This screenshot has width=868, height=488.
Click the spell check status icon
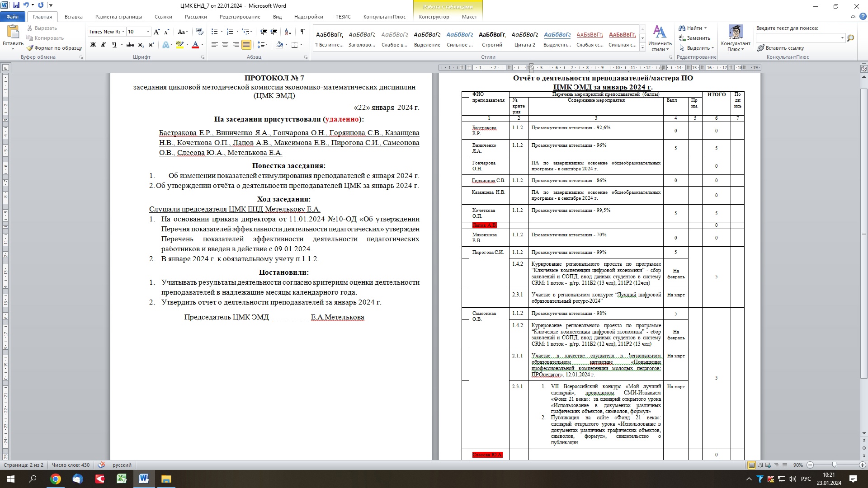click(102, 465)
